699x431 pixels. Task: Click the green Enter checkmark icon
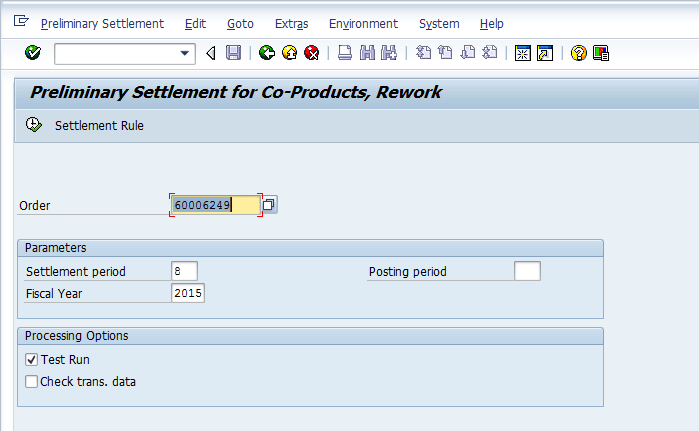[x=32, y=53]
